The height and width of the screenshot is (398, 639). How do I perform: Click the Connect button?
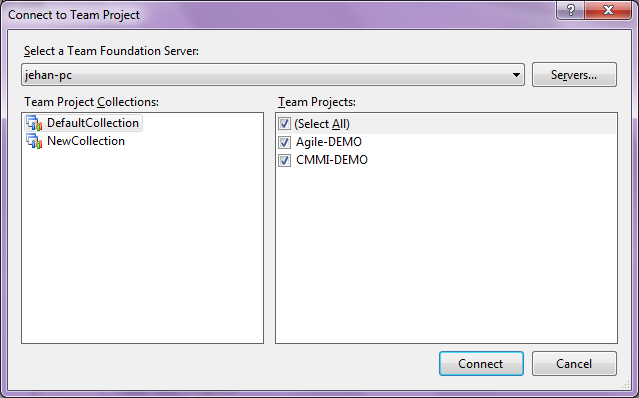(x=481, y=363)
